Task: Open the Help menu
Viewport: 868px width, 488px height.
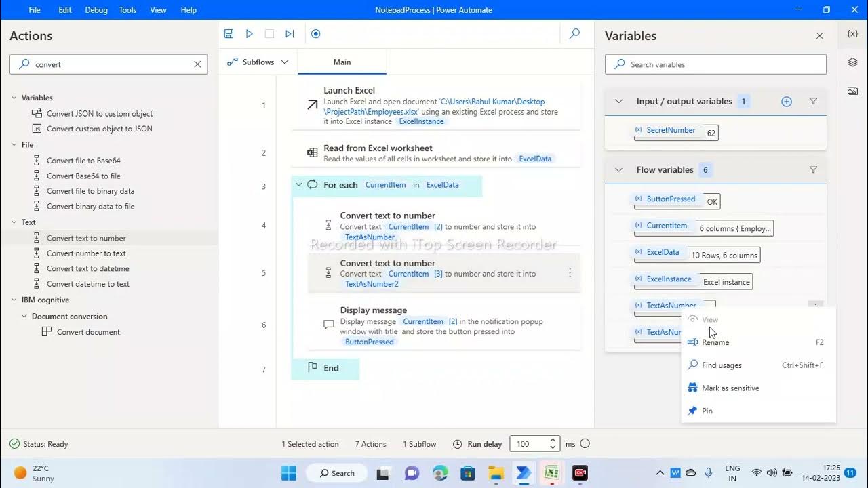Action: click(x=189, y=10)
